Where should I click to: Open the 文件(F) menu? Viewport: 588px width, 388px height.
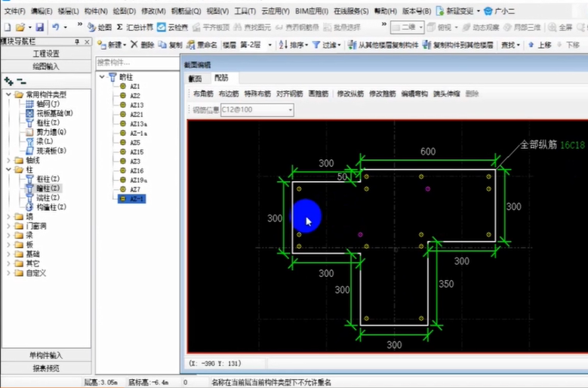pyautogui.click(x=14, y=11)
